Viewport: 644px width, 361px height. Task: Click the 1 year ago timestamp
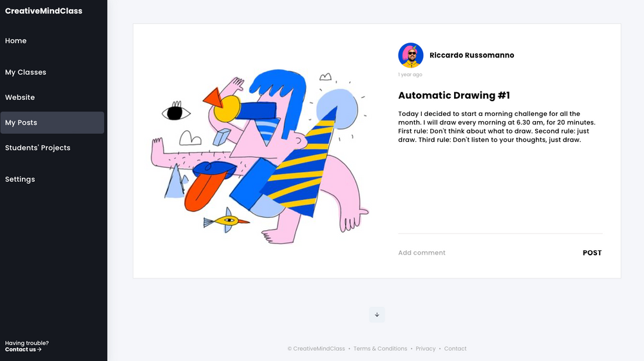point(410,74)
